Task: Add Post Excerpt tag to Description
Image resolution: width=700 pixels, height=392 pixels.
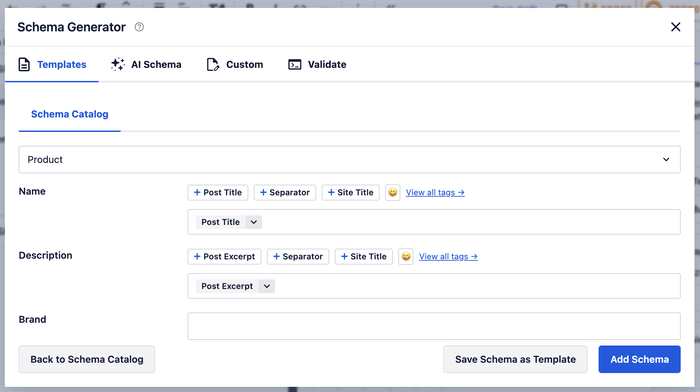Action: [x=224, y=257]
